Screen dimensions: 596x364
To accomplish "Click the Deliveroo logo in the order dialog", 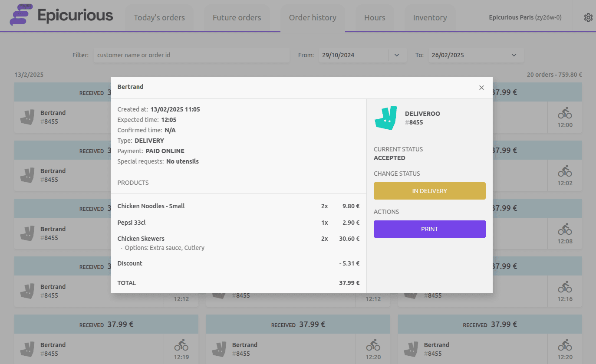I will click(386, 118).
